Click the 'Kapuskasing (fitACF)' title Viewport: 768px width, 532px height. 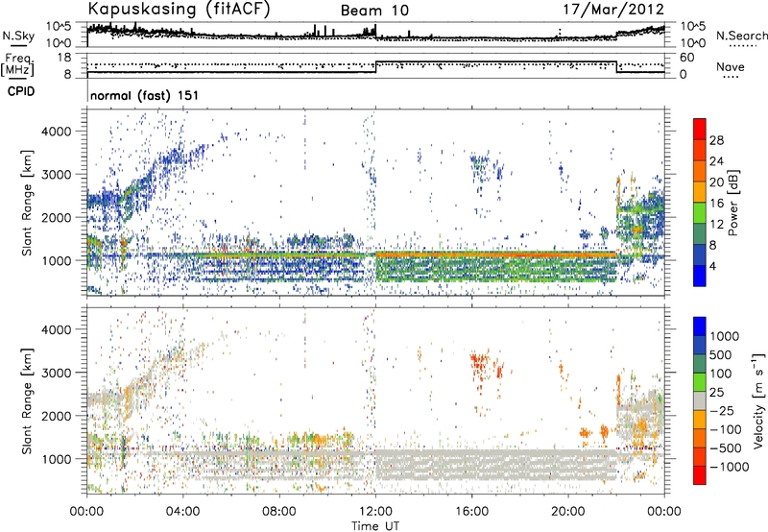pos(180,9)
